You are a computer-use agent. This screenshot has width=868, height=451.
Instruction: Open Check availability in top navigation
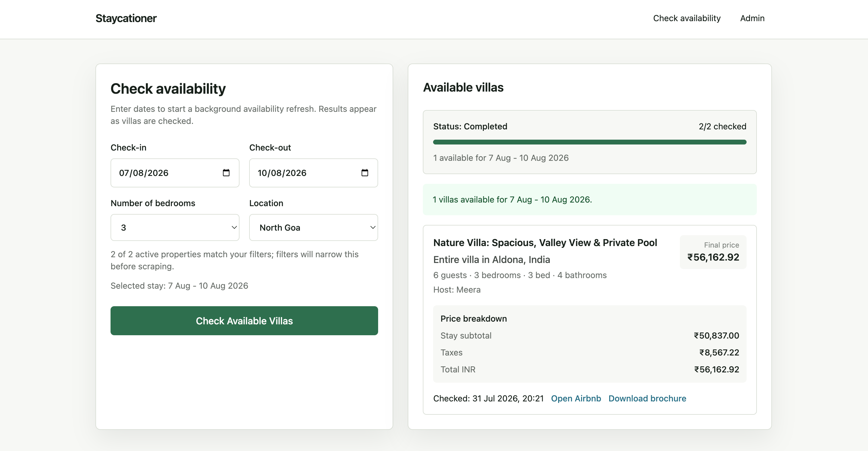pyautogui.click(x=687, y=18)
